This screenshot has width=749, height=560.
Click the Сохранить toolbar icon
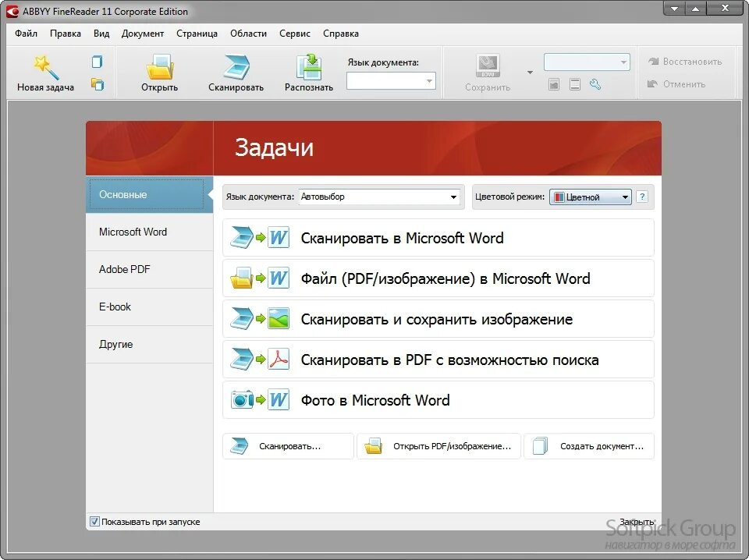click(x=488, y=66)
